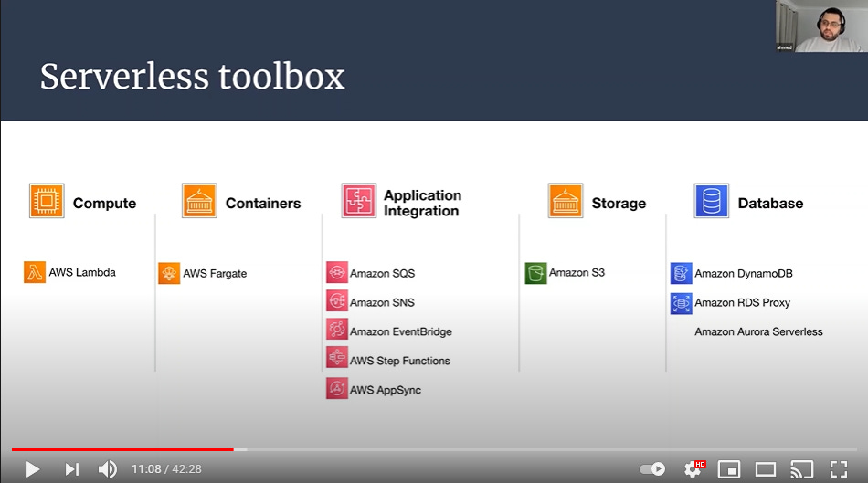This screenshot has width=868, height=483.
Task: Click the Database category icon
Action: pyautogui.click(x=712, y=200)
